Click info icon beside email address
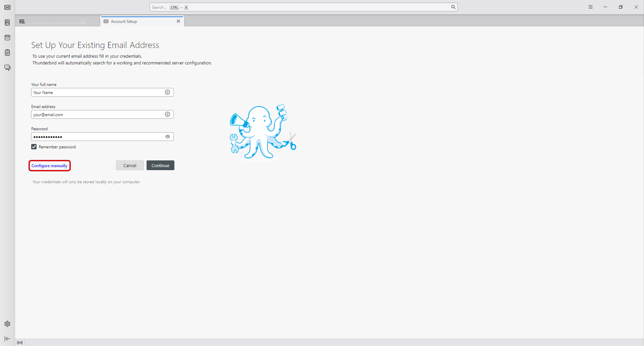Viewport: 644px width, 346px height. coord(167,114)
